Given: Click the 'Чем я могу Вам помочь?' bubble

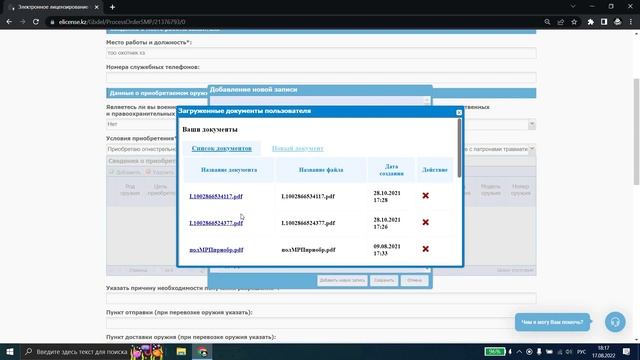Looking at the screenshot, I should pos(552,322).
